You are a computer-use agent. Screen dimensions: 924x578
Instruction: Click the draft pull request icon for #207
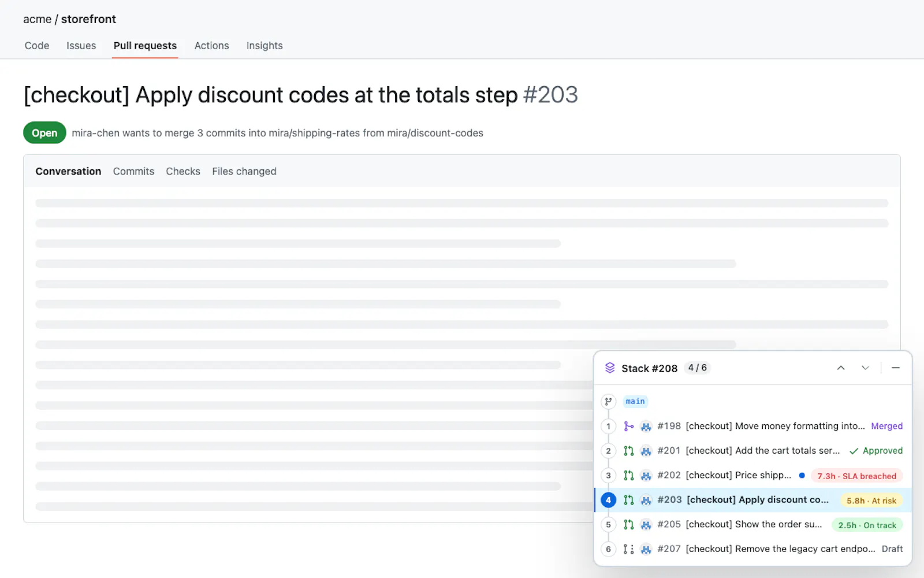coord(629,549)
